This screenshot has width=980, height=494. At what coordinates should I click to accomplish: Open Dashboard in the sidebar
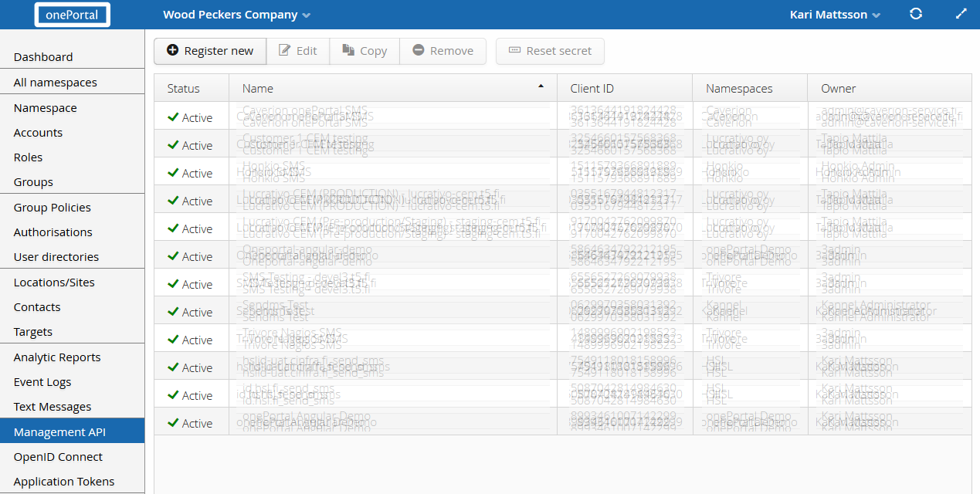pos(43,57)
